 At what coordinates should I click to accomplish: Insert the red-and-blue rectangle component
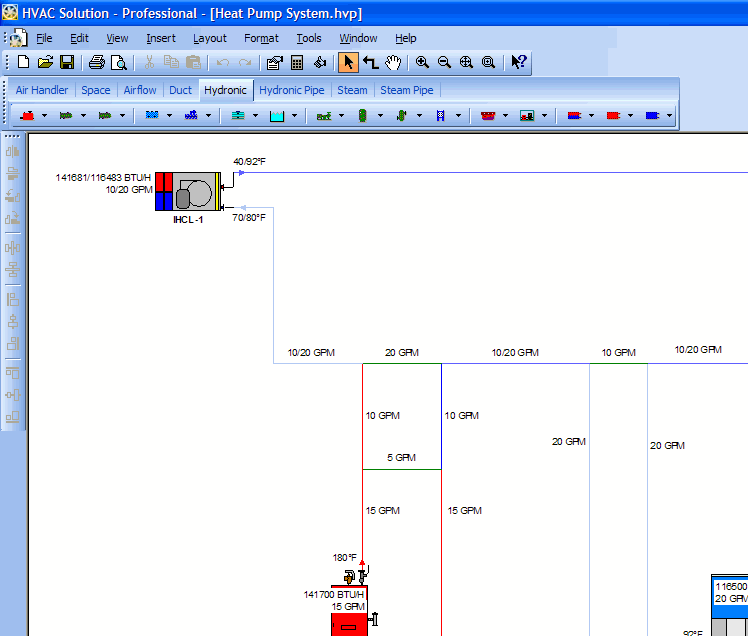click(x=574, y=115)
